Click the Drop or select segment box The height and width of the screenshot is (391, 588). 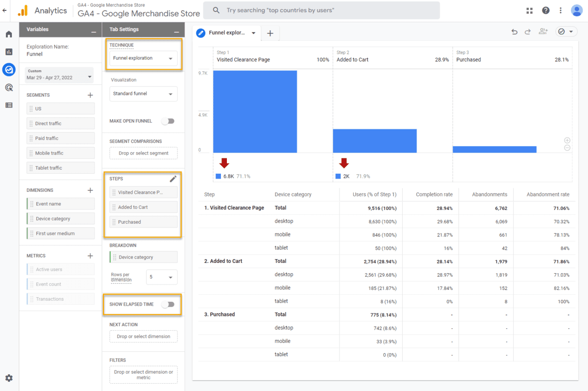point(143,153)
